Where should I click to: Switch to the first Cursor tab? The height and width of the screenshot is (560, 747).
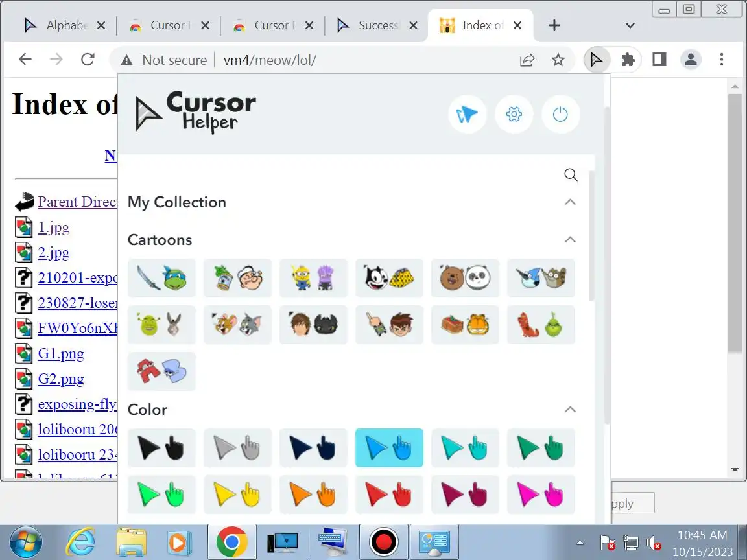click(168, 25)
